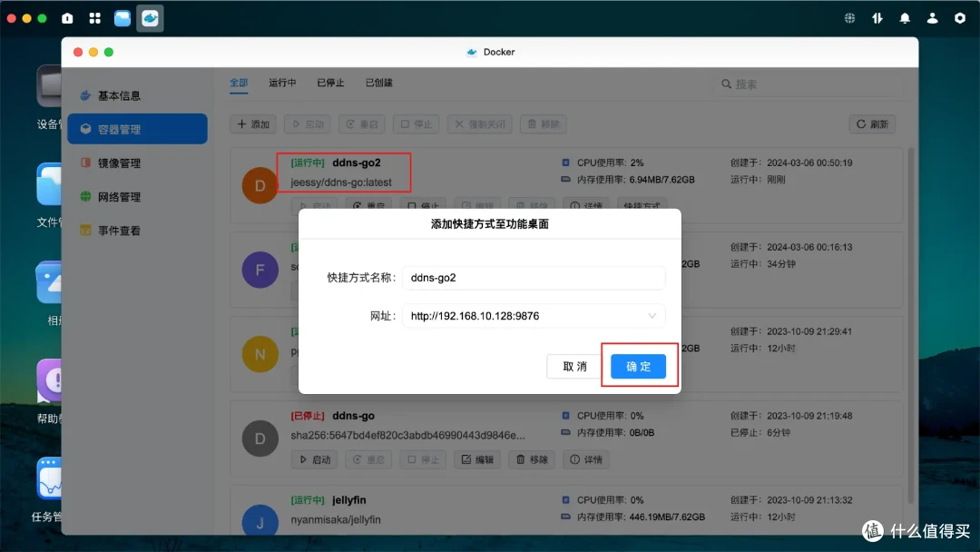Open the home icon in the top bar
The height and width of the screenshot is (552, 980).
[67, 18]
